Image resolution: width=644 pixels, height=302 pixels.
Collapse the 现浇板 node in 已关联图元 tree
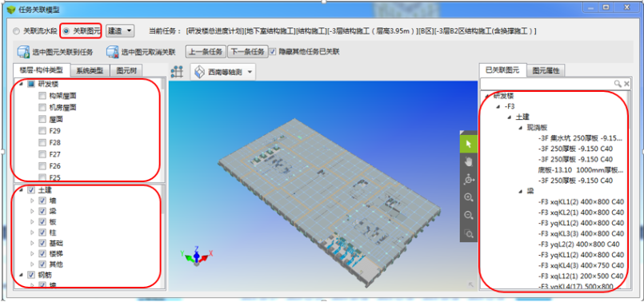pyautogui.click(x=520, y=128)
